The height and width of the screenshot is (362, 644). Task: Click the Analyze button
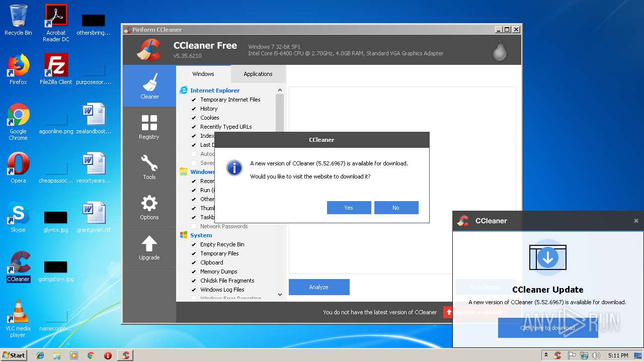coord(319,287)
